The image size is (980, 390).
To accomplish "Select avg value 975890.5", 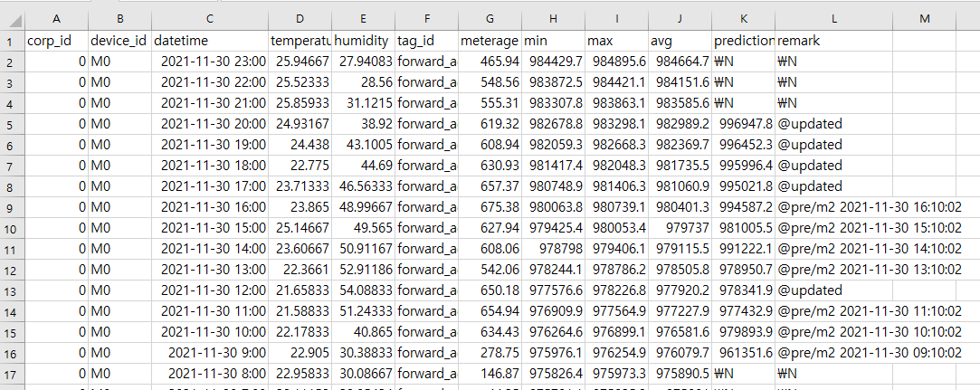I will (x=680, y=373).
